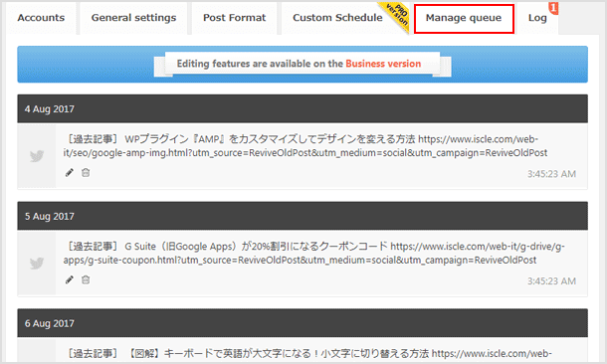The width and height of the screenshot is (607, 364).
Task: Click Twitter icon on 5 Aug post
Action: coord(37,264)
